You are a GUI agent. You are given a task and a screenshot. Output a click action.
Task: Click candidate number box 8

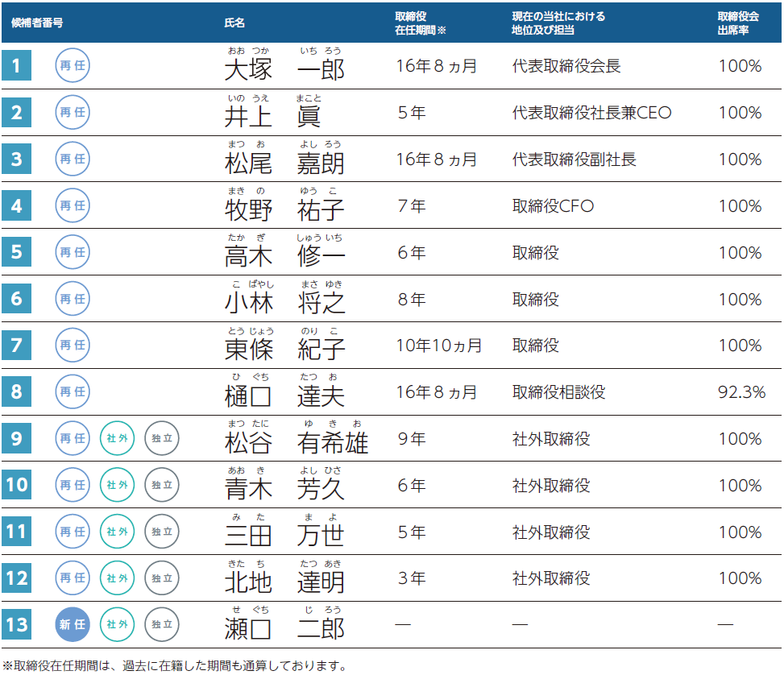pyautogui.click(x=16, y=391)
